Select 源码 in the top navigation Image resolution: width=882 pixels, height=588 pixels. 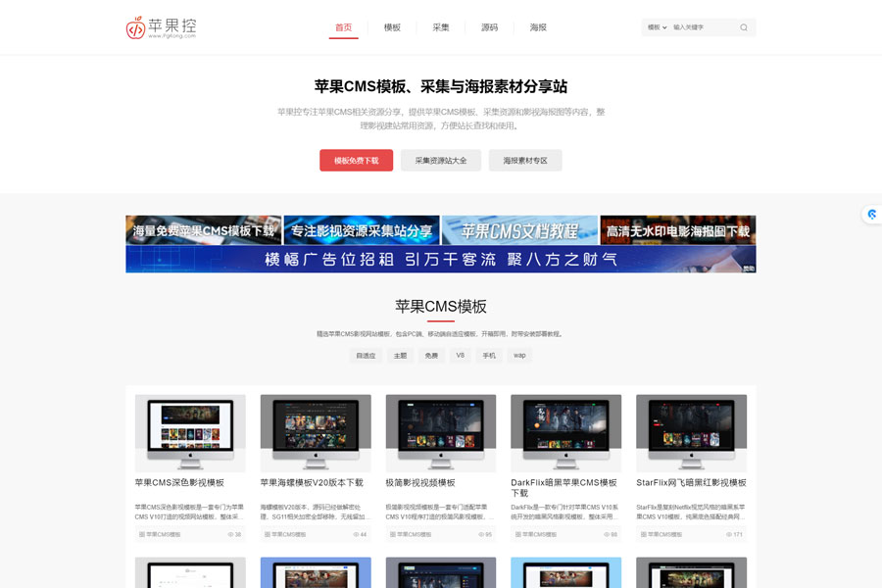coord(489,27)
